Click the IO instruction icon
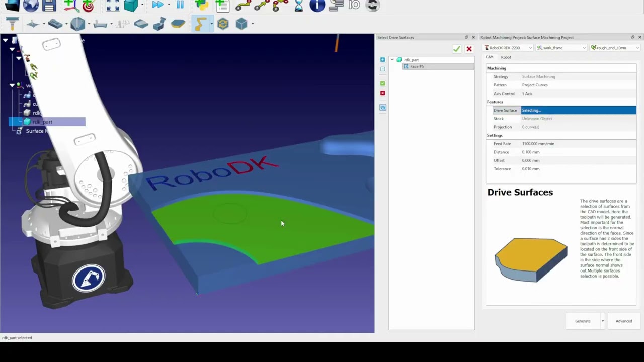 (x=354, y=5)
